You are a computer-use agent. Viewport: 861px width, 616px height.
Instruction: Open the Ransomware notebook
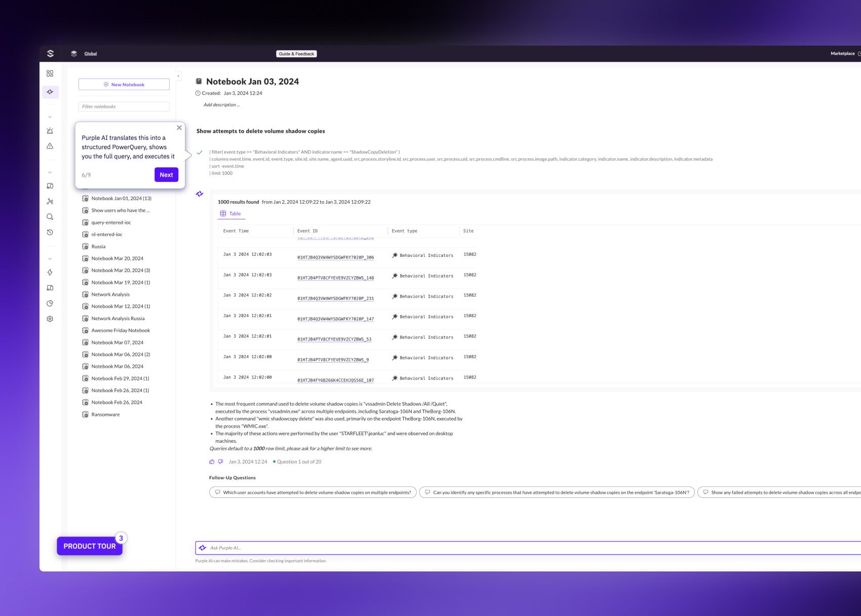tap(105, 414)
